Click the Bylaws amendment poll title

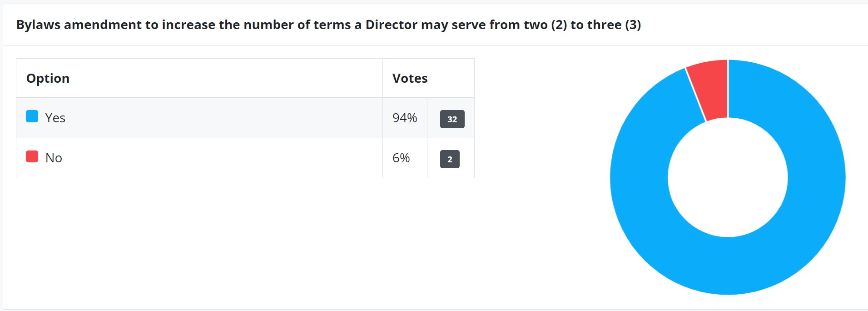click(328, 25)
